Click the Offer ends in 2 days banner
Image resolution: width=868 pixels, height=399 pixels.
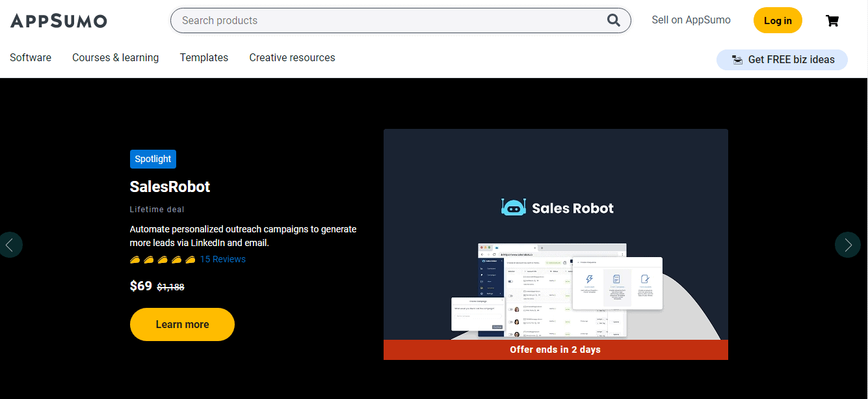pos(555,350)
